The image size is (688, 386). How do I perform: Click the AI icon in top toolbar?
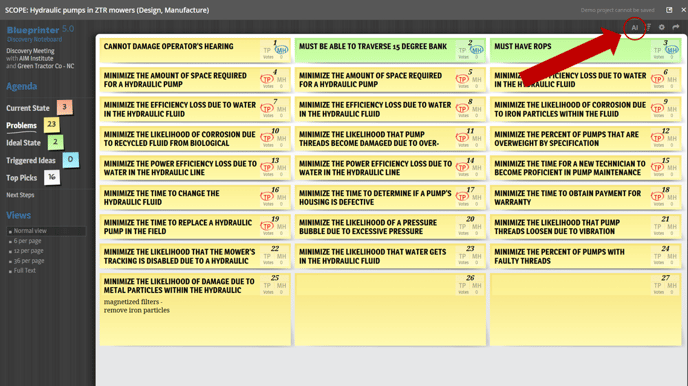(634, 28)
